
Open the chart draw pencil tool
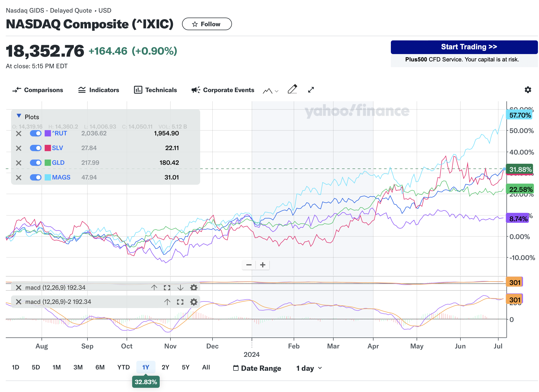292,89
